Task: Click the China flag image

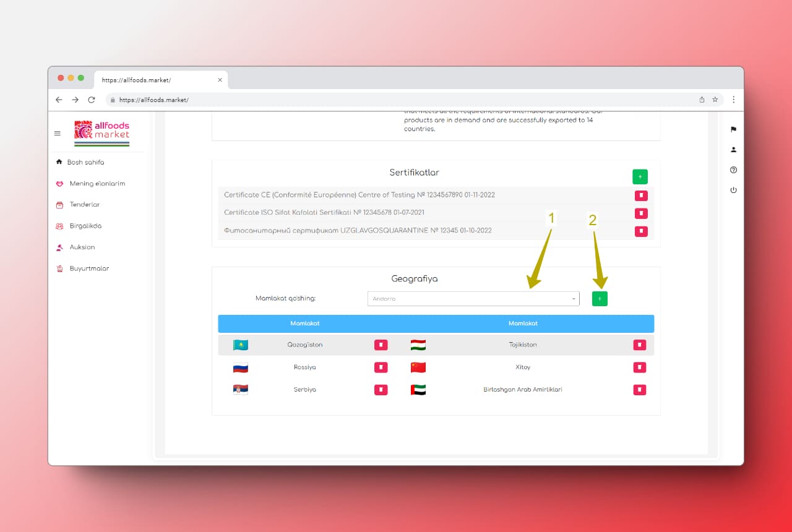Action: 418,367
